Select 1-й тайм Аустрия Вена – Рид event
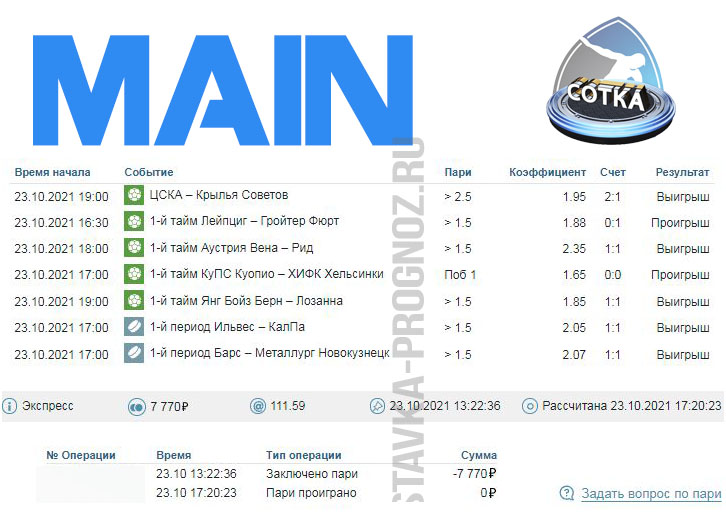Image resolution: width=726 pixels, height=523 pixels. pos(231,248)
